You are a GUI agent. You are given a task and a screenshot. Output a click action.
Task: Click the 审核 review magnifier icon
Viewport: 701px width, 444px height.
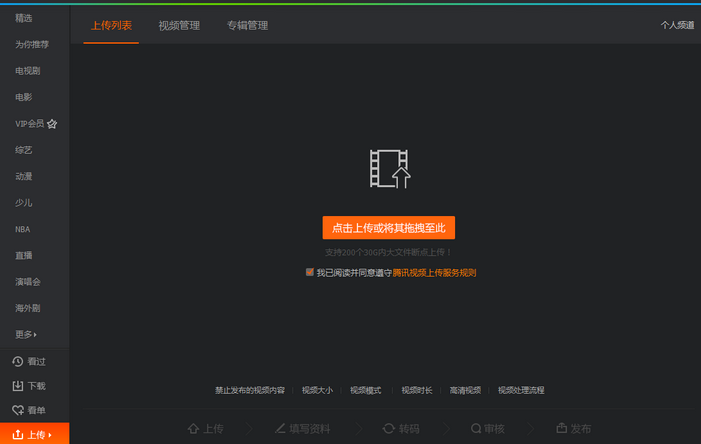point(475,428)
